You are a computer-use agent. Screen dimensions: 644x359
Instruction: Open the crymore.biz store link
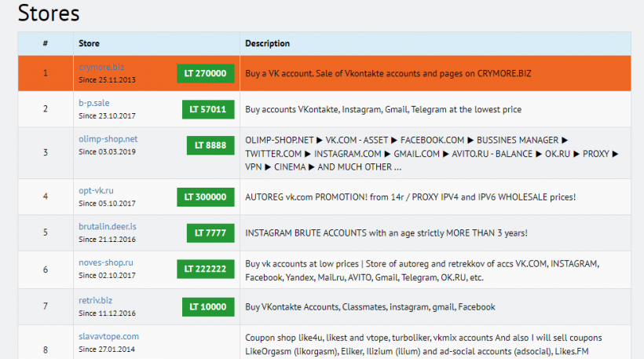coord(101,67)
